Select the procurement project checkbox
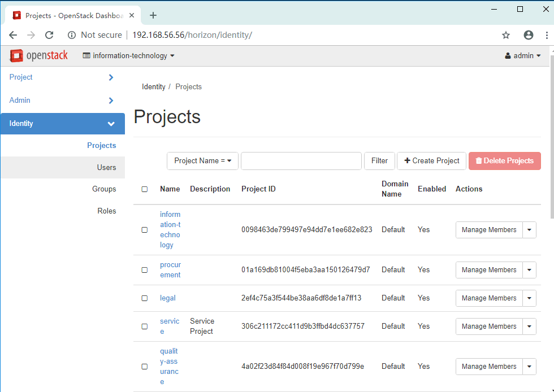Image resolution: width=554 pixels, height=392 pixels. [x=145, y=270]
